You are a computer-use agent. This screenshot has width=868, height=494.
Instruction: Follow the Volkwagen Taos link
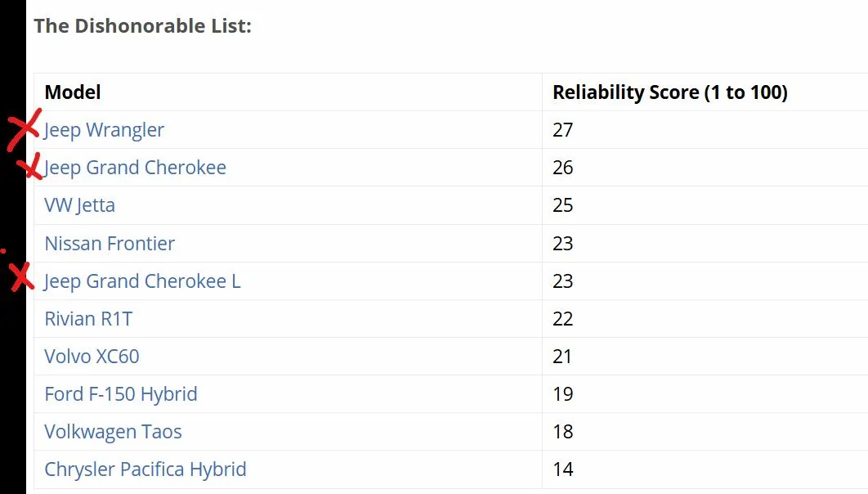coord(113,432)
